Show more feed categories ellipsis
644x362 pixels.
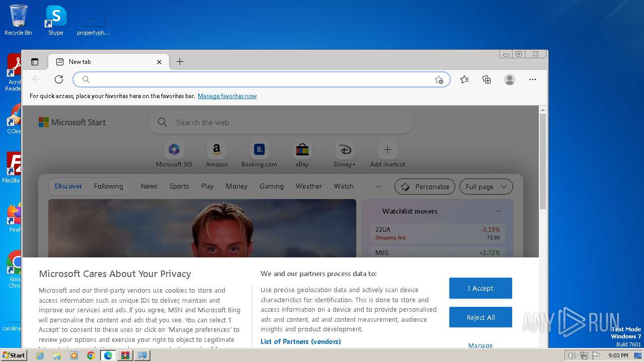(378, 186)
